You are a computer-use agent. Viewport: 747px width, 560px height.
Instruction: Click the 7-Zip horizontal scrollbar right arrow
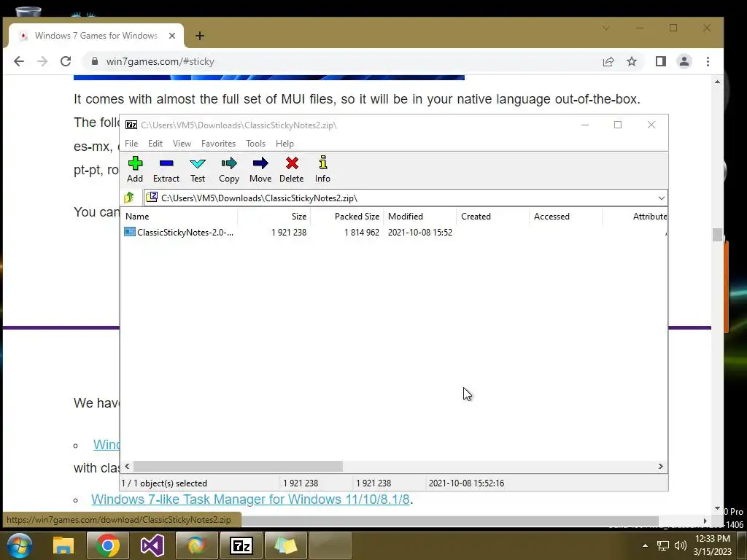tap(661, 466)
